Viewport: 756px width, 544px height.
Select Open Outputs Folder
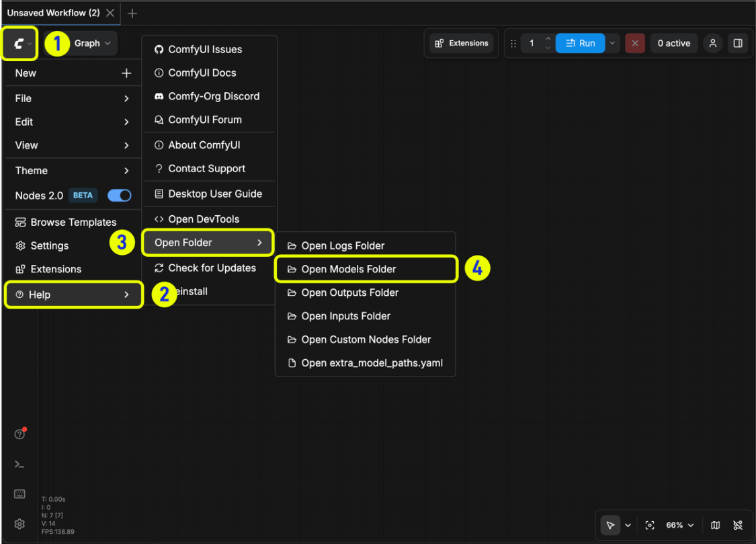(x=365, y=293)
